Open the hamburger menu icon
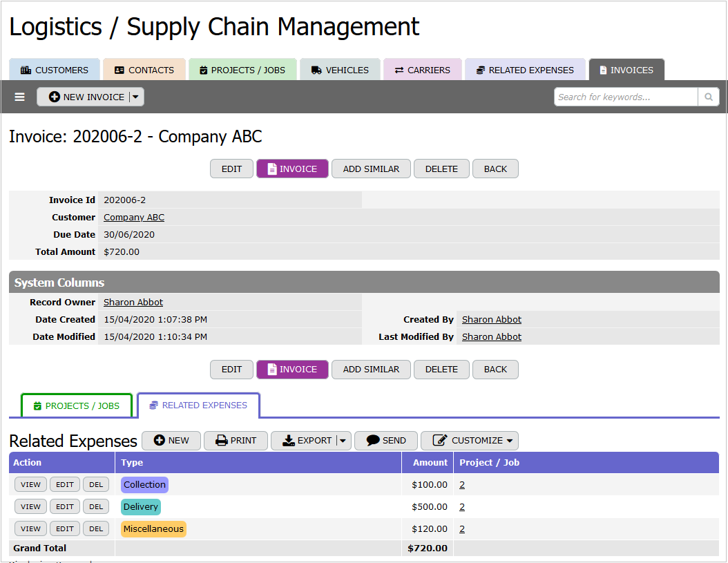 pyautogui.click(x=19, y=97)
